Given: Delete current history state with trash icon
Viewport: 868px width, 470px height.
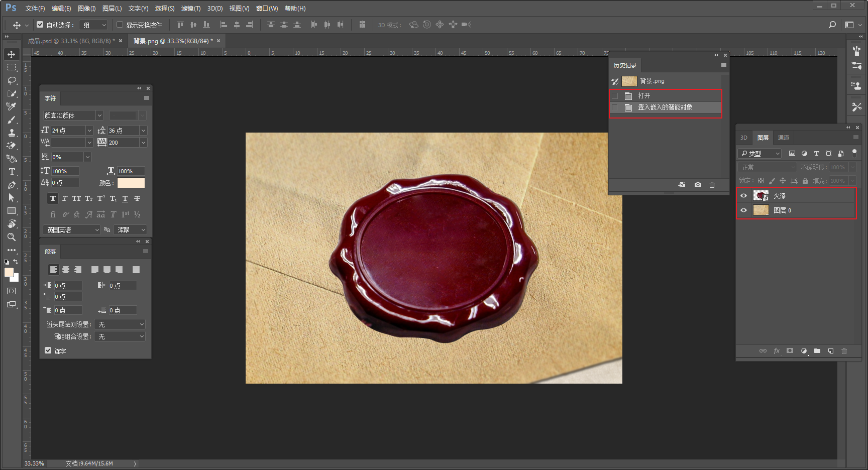Looking at the screenshot, I should [x=712, y=185].
